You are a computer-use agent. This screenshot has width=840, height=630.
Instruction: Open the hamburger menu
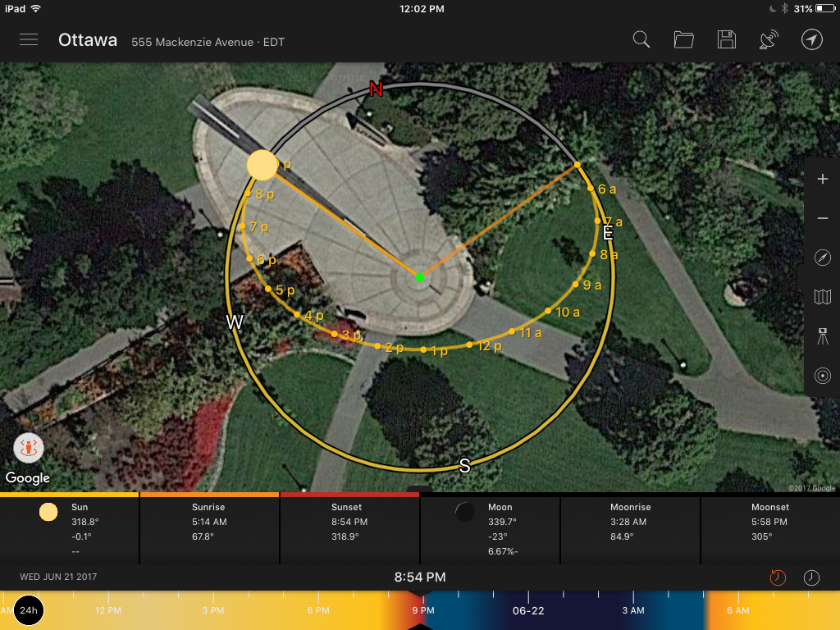(29, 40)
